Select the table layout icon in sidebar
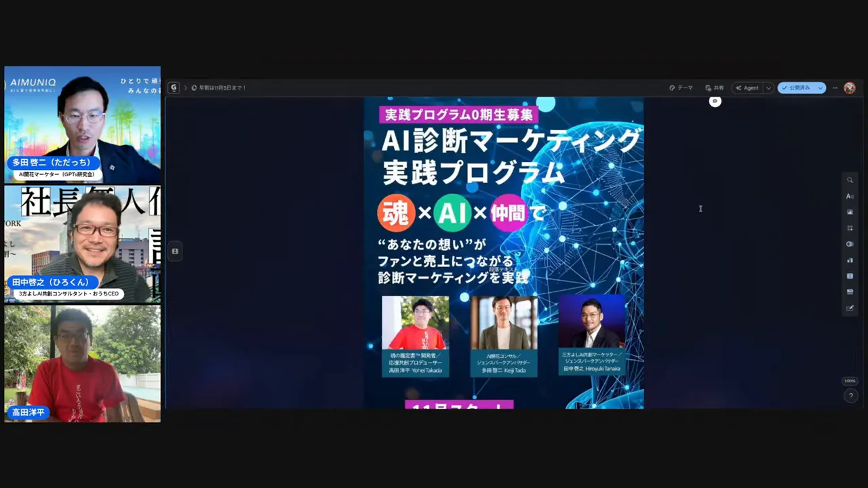The width and height of the screenshot is (868, 488). coord(850,276)
